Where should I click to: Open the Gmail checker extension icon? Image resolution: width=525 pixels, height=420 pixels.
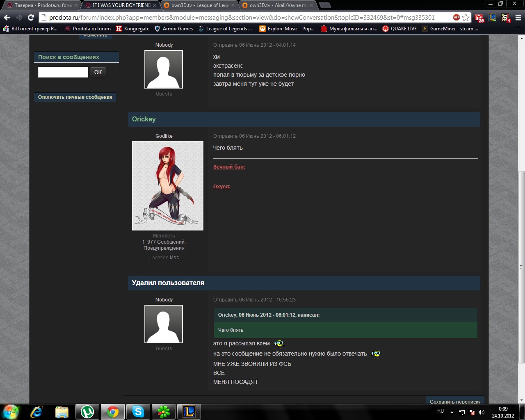(479, 18)
